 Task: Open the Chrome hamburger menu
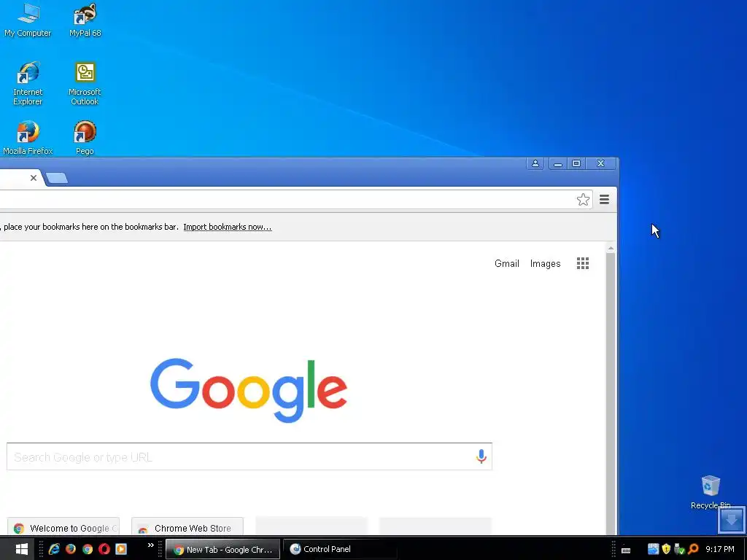tap(604, 200)
